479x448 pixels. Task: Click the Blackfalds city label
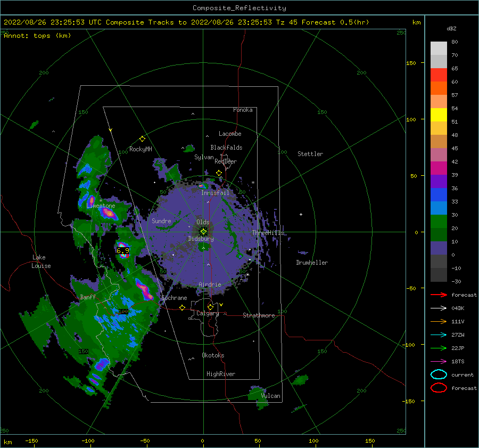coord(226,148)
